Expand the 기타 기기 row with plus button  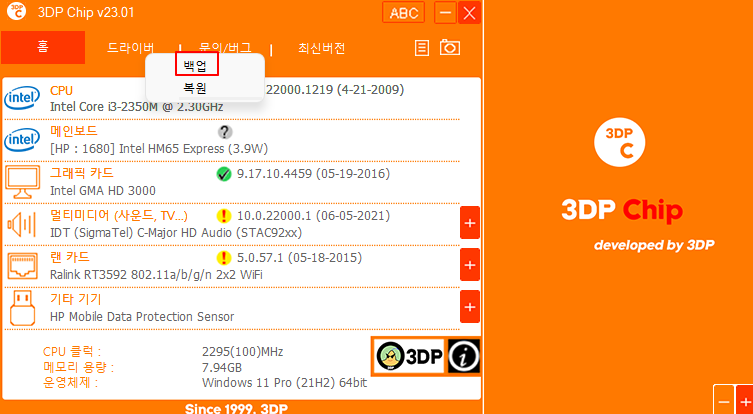pos(470,306)
